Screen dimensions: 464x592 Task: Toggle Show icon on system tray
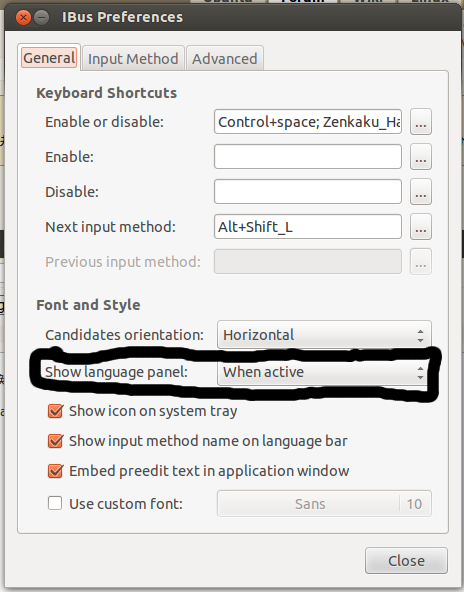(x=55, y=411)
